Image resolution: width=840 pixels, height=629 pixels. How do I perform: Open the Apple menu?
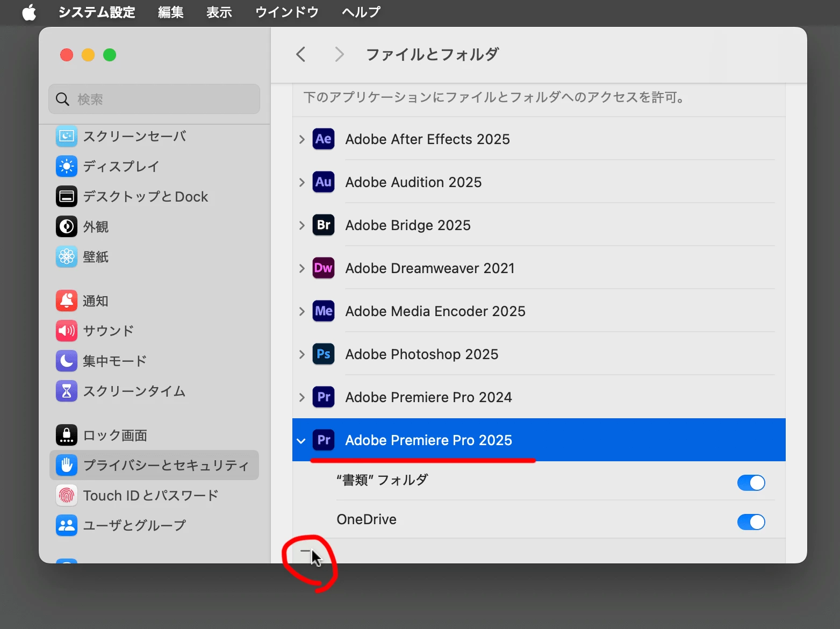pyautogui.click(x=30, y=12)
